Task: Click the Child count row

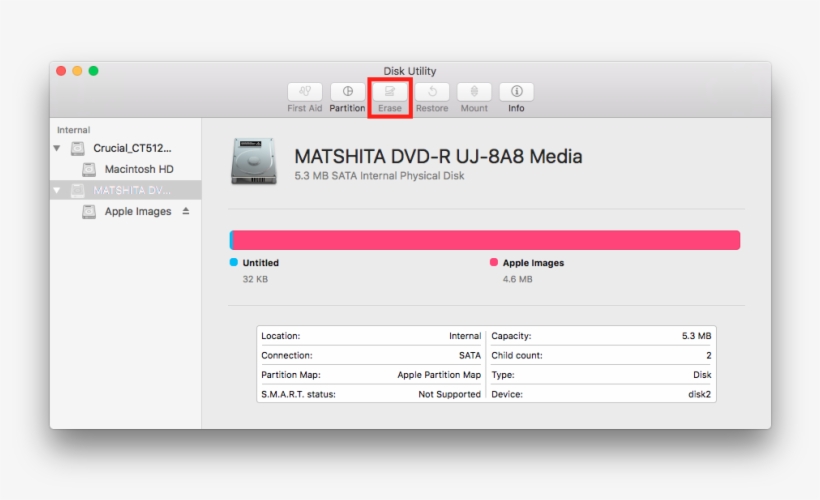Action: pos(601,355)
